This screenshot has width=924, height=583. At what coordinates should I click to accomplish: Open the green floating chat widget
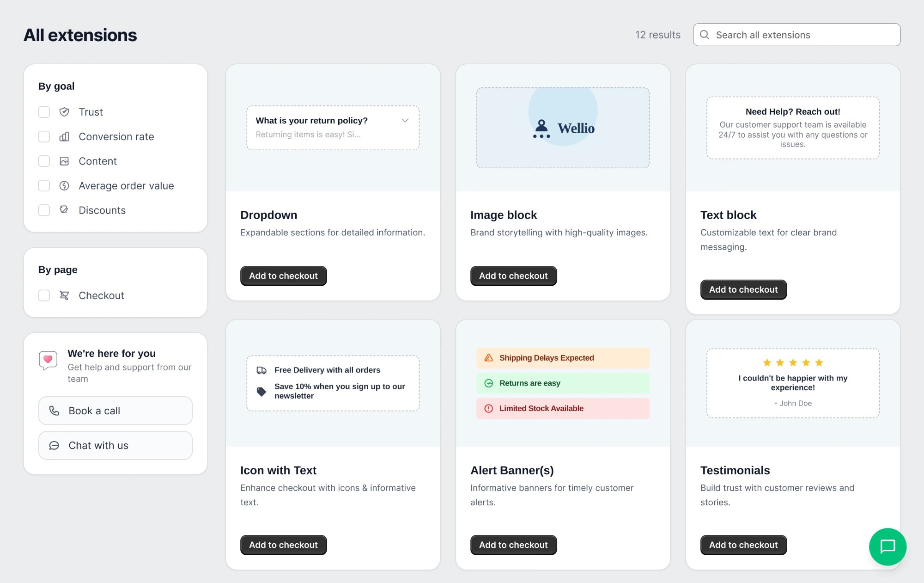888,546
